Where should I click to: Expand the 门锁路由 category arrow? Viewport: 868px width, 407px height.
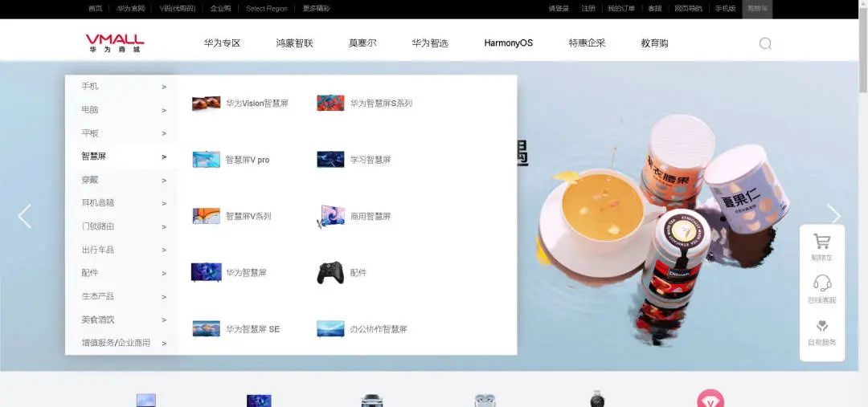164,227
